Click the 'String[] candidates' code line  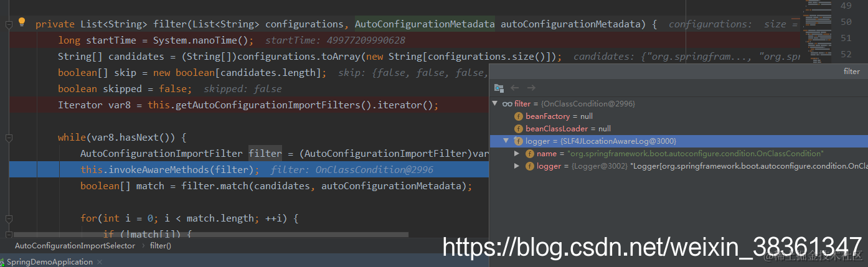point(309,57)
